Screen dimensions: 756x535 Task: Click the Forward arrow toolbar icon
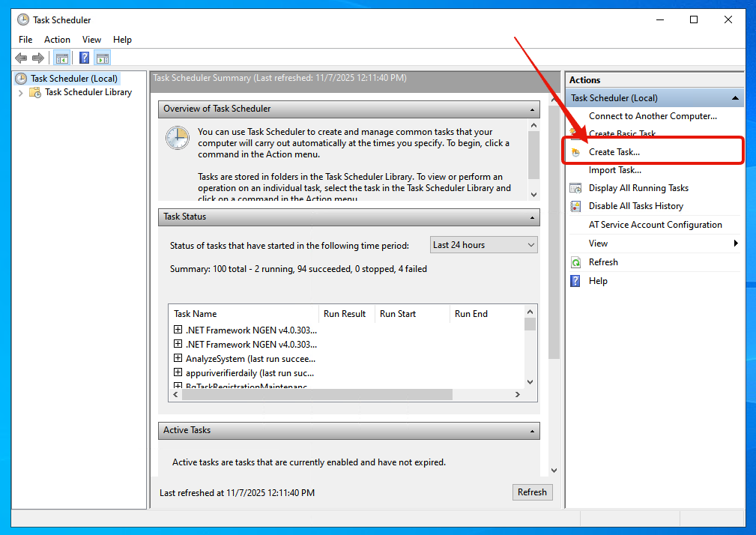click(38, 58)
